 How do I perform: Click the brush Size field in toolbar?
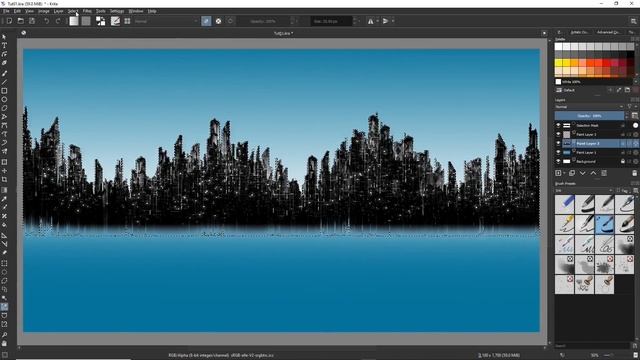point(331,21)
